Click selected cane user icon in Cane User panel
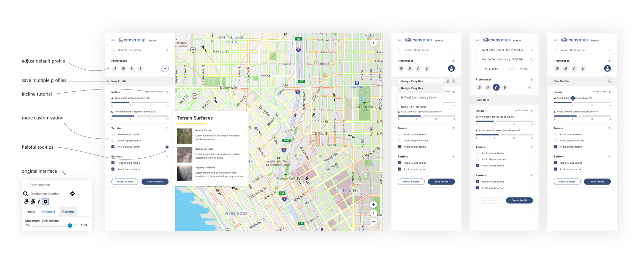 496,87
